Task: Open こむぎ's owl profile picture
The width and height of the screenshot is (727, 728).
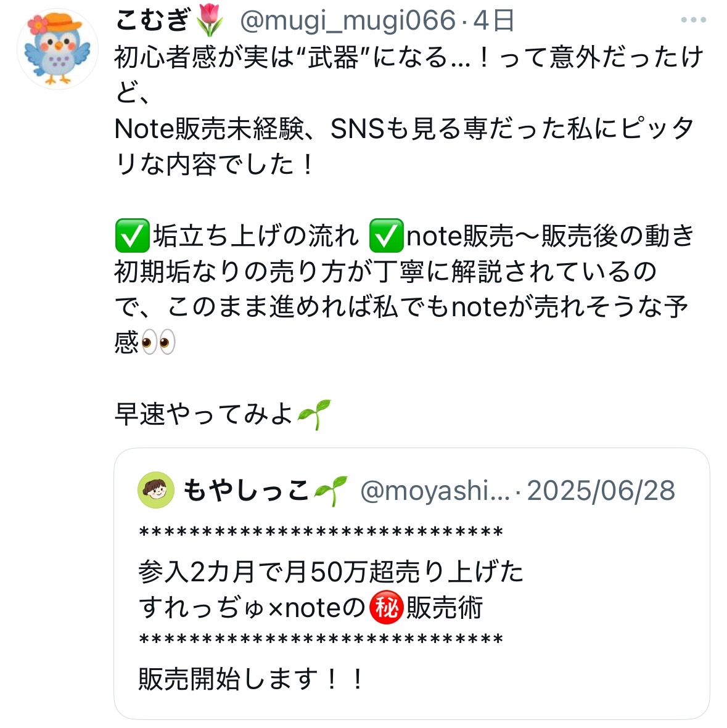Action: 57,49
